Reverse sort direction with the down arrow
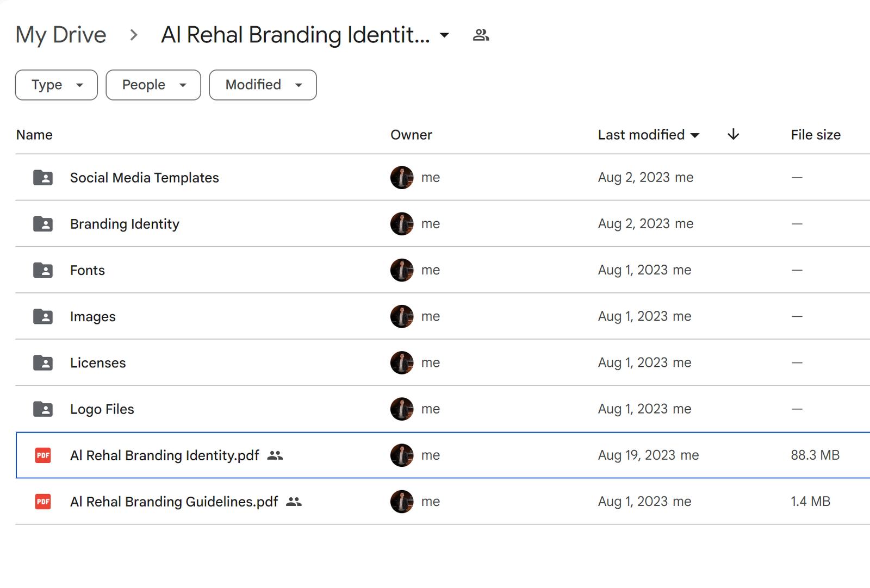Image resolution: width=870 pixels, height=588 pixels. 733,134
